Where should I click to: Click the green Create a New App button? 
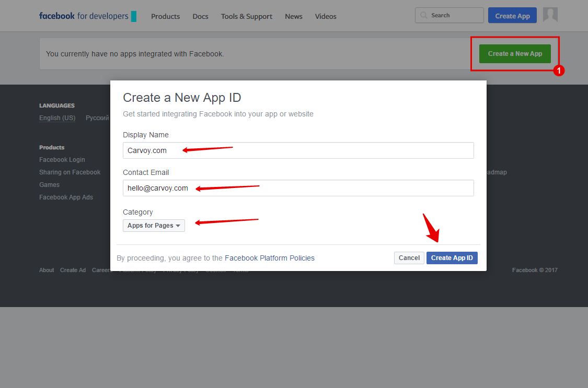(x=515, y=54)
